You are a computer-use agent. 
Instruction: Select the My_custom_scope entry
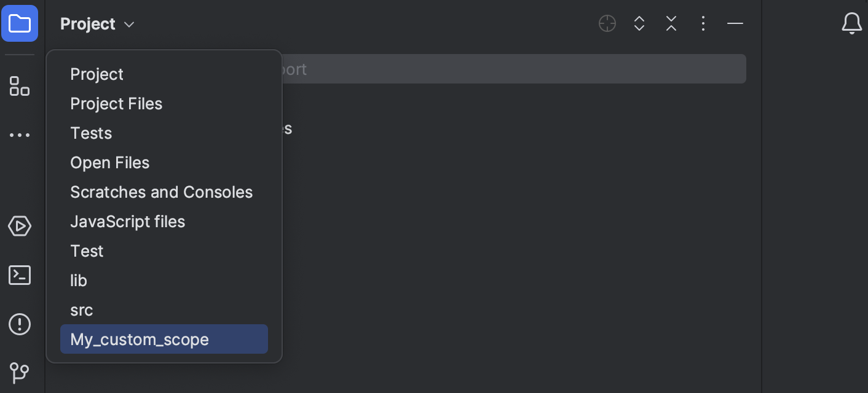coord(140,339)
